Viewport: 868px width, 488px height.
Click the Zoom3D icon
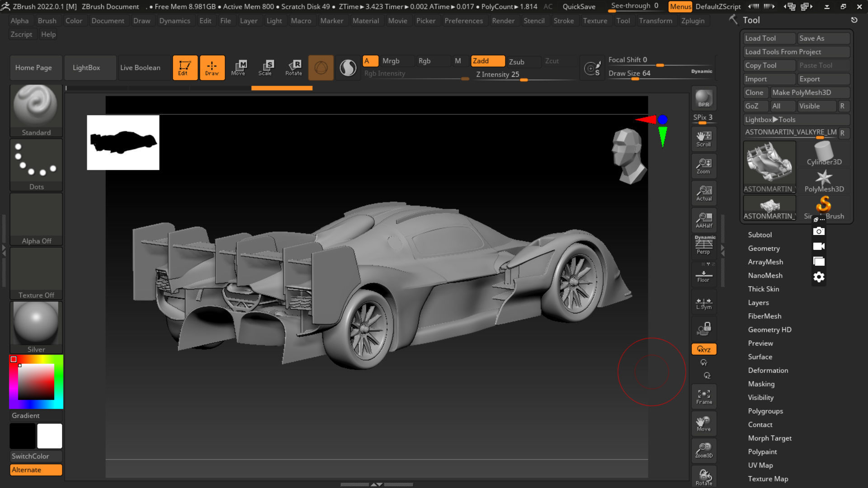point(704,450)
